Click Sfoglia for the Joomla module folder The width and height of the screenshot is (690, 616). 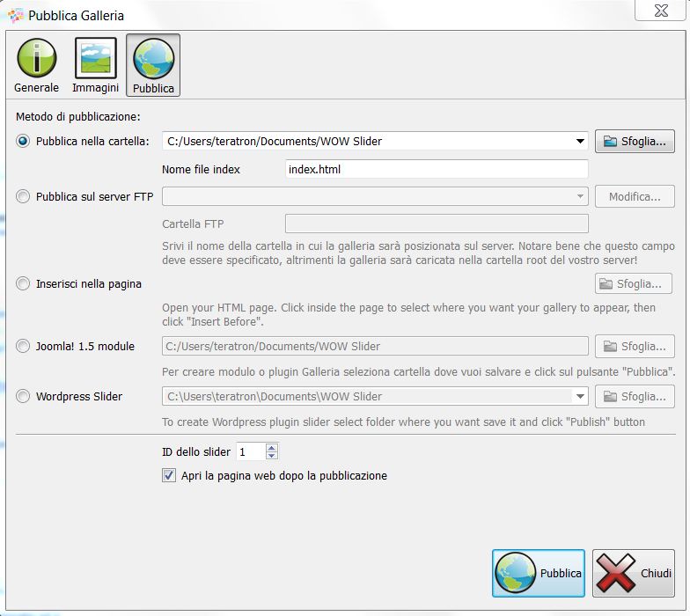click(635, 347)
